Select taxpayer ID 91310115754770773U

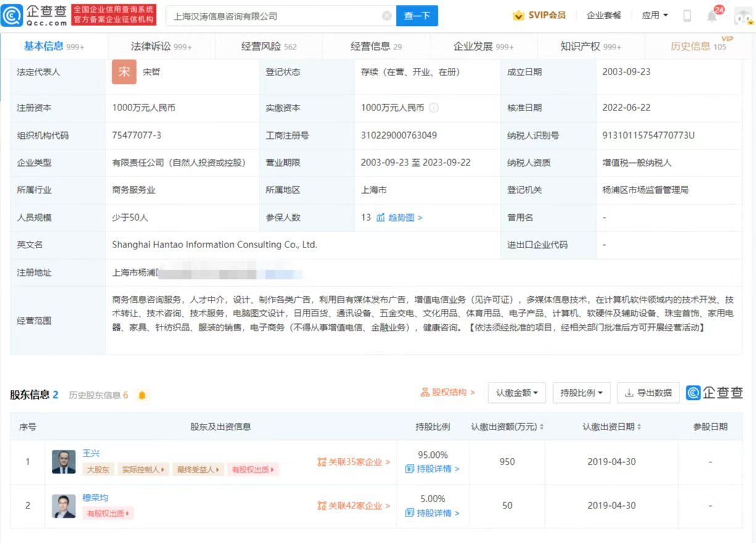tap(649, 135)
